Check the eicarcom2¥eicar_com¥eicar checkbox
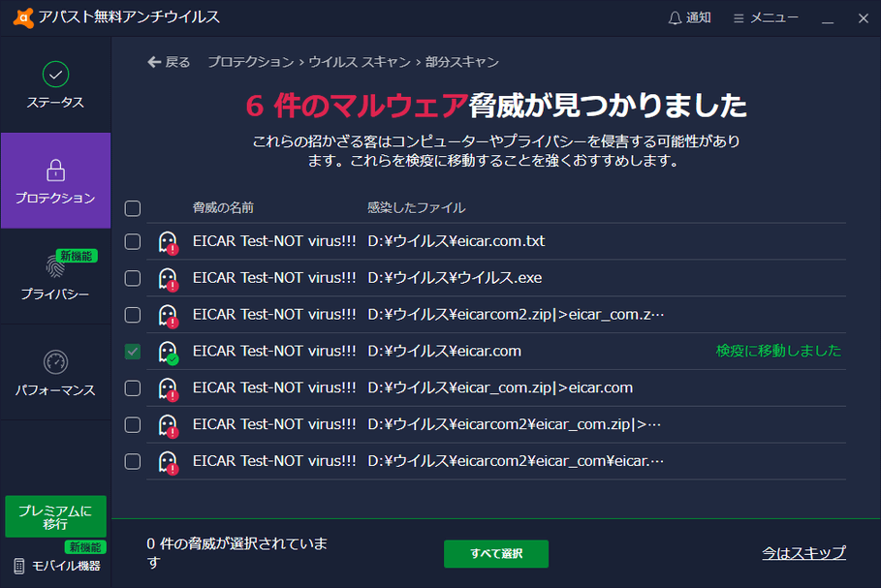Screen dimensions: 881x588 pos(133,461)
